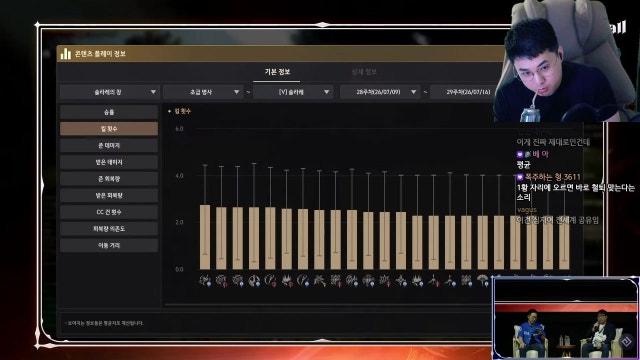Viewport: 640px width, 360px height.
Task: Expand the first content-type dropdown arrow
Action: [x=153, y=92]
